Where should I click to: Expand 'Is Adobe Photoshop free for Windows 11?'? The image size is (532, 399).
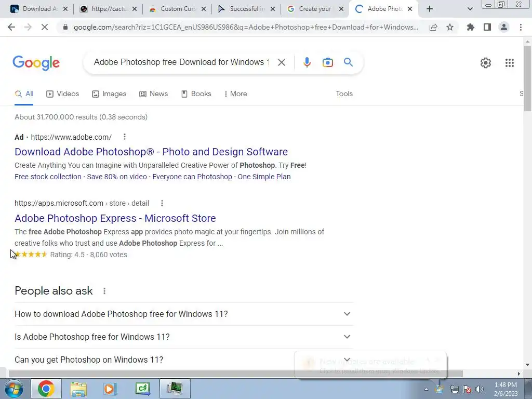184,337
